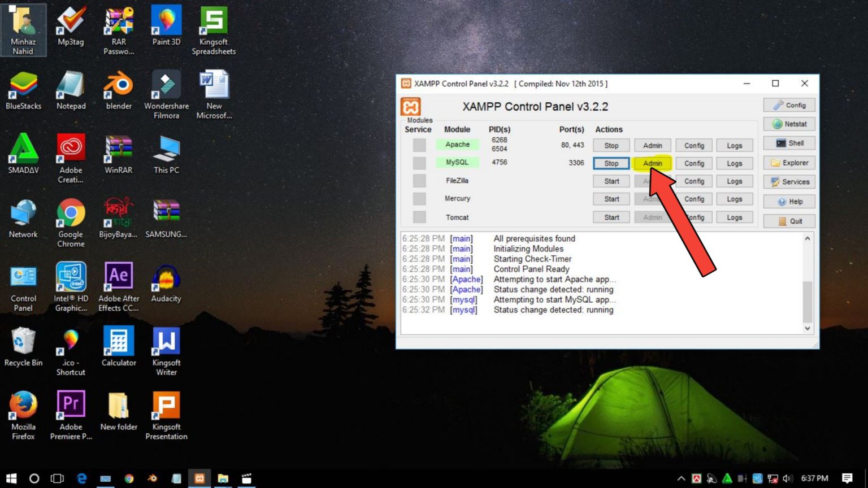The width and height of the screenshot is (868, 488).
Task: Open the Windows Start menu
Action: [x=11, y=478]
